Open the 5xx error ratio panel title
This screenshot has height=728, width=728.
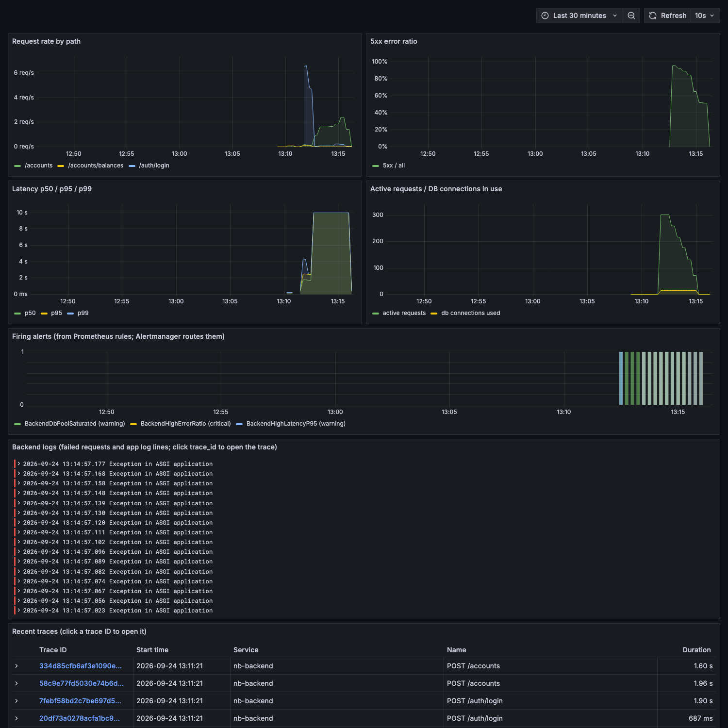coord(394,41)
